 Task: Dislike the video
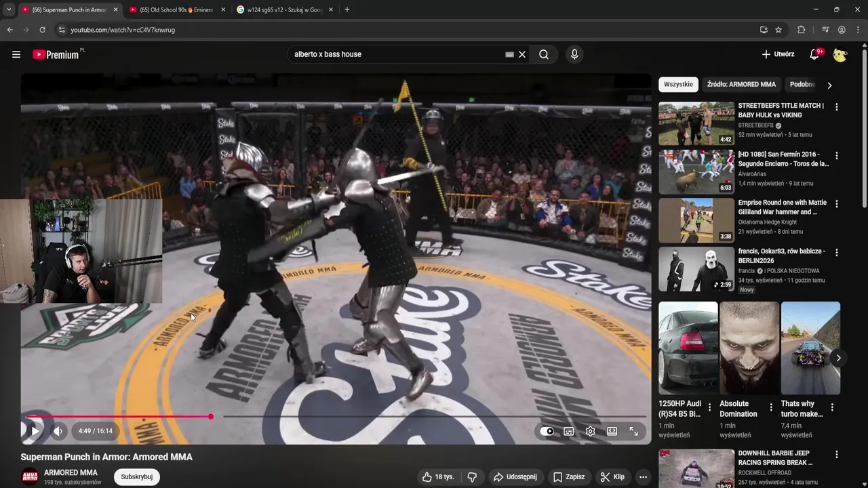coord(472,477)
